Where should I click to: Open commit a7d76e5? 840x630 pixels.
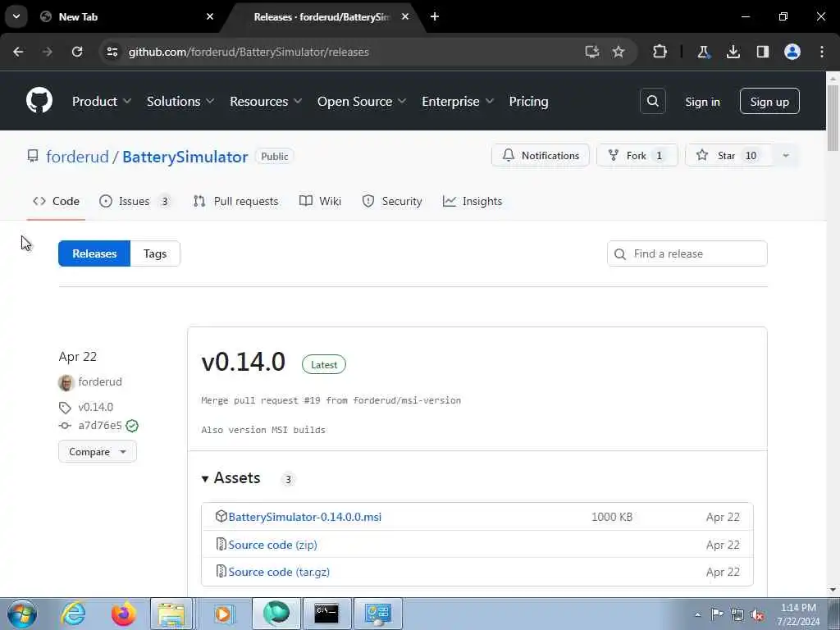[99, 426]
